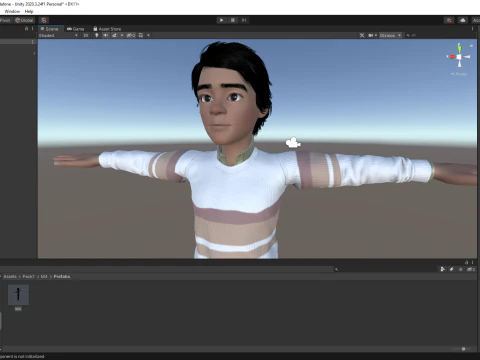Viewport: 480px width, 360px height.
Task: Toggle the scene grid icon
Action: click(x=141, y=35)
